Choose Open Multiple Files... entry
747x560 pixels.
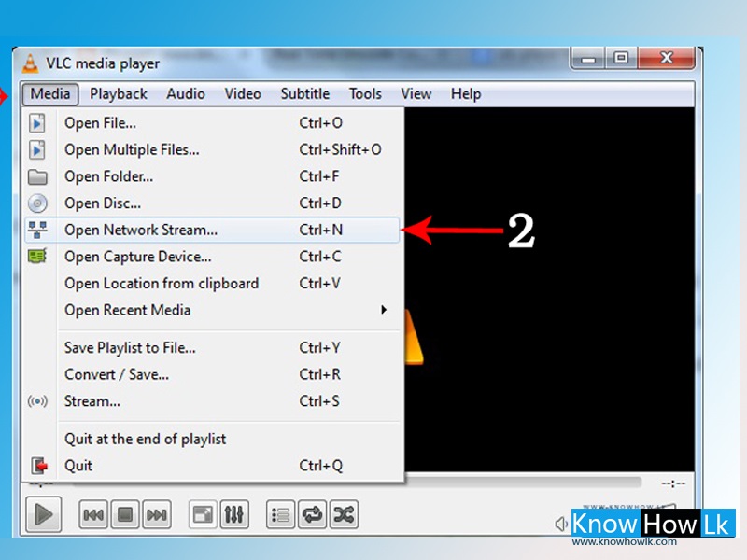(212, 149)
